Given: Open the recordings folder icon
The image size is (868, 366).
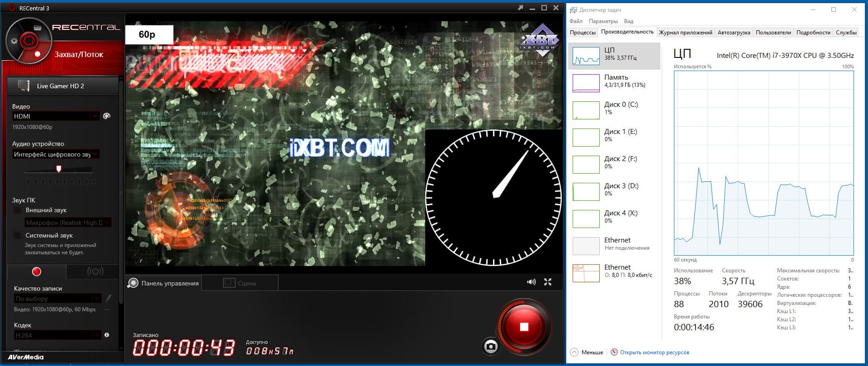Looking at the screenshot, I should 38,28.
